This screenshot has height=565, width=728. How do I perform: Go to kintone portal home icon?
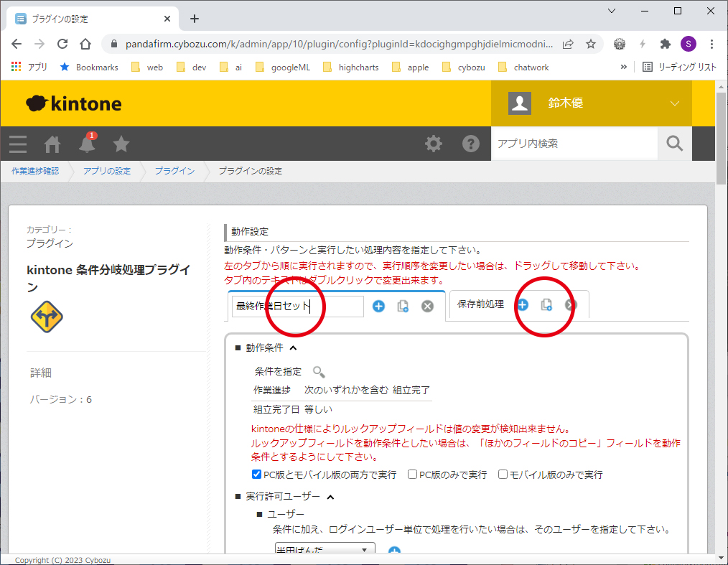[52, 144]
